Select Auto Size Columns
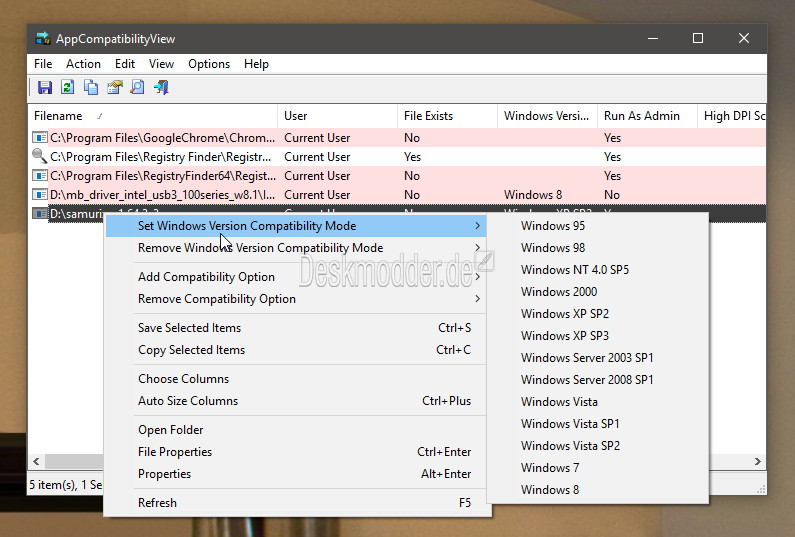 coord(297,401)
